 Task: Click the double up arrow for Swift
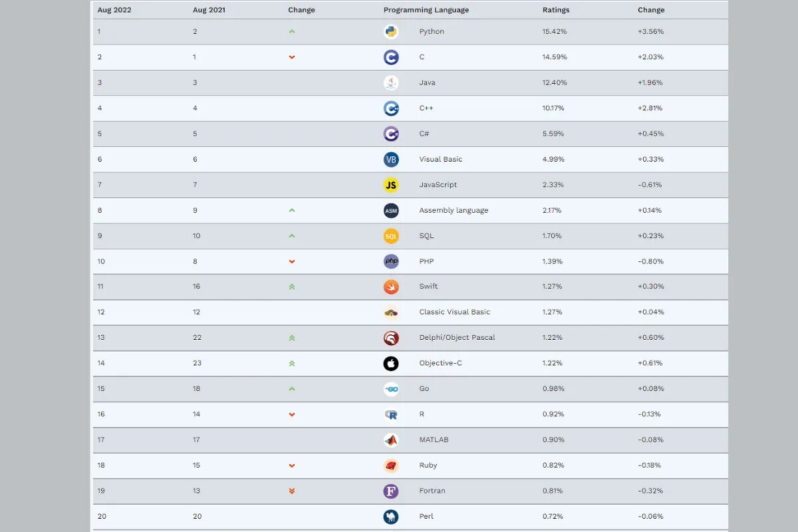point(292,287)
